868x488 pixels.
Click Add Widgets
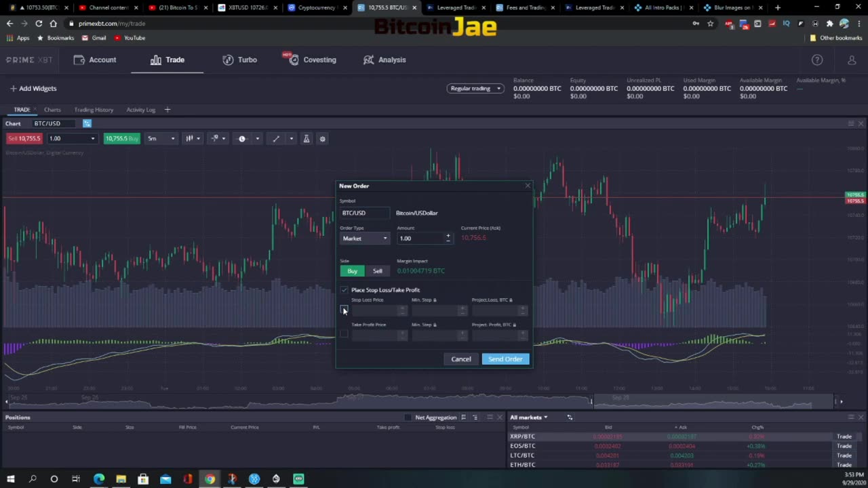(33, 89)
